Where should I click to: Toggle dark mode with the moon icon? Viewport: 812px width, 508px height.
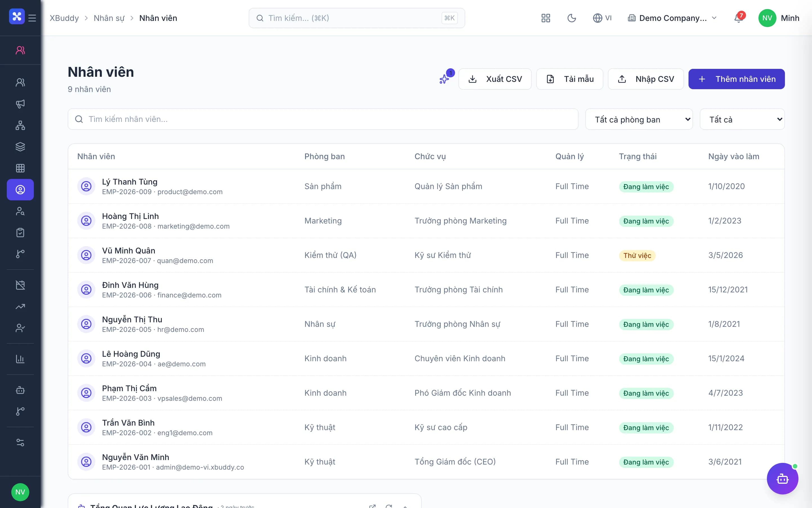tap(572, 18)
